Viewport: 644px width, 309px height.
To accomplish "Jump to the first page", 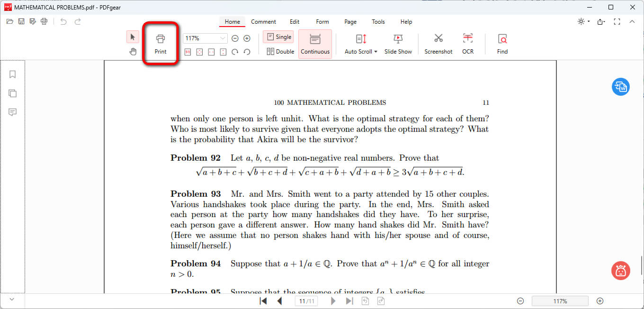I will point(263,301).
